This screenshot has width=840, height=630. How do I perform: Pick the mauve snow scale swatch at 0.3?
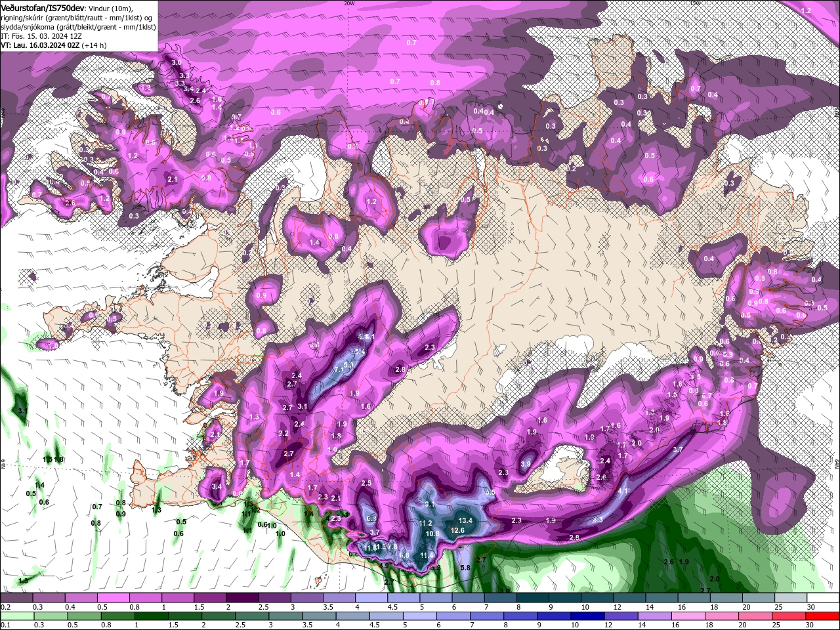(x=49, y=598)
